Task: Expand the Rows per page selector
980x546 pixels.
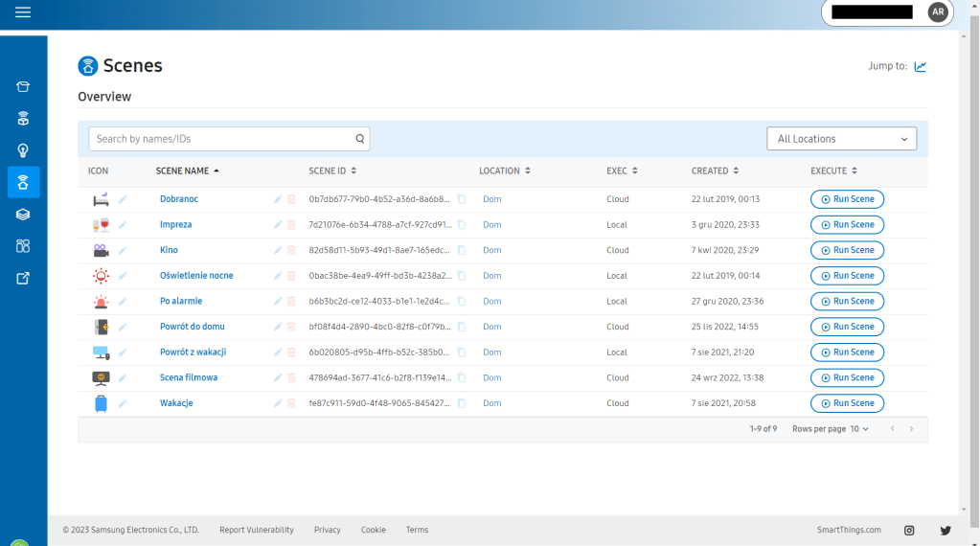Action: 858,429
